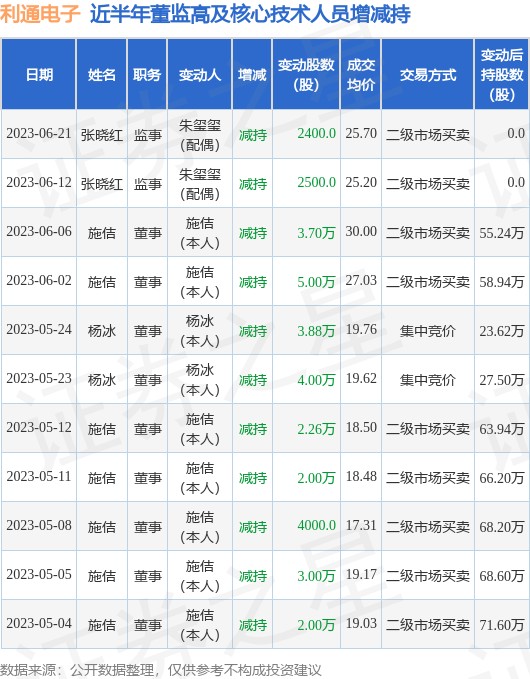Select the 变动股数(股) column header
The height and width of the screenshot is (679, 530).
coord(306,74)
